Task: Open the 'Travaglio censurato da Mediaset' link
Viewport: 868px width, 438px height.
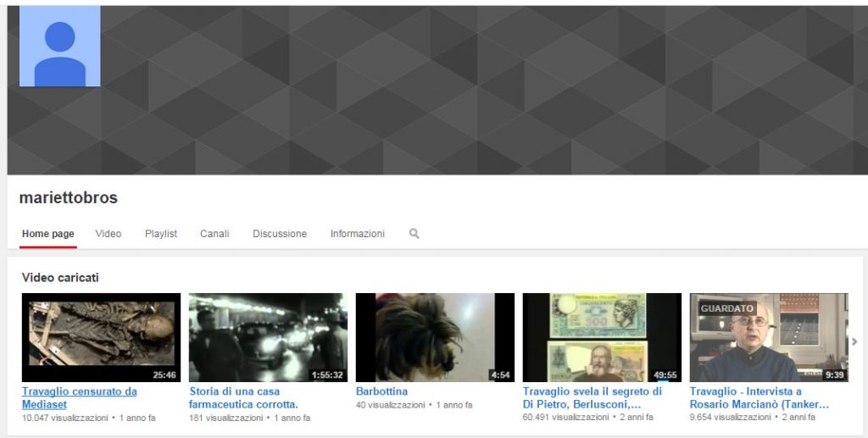Action: point(80,397)
